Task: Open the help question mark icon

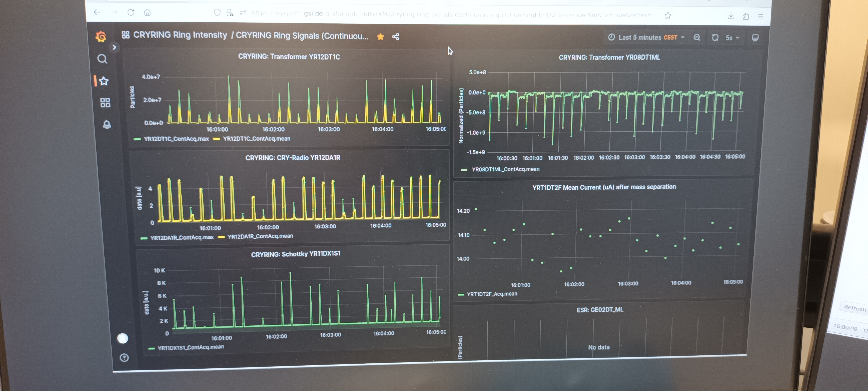Action: click(x=124, y=358)
